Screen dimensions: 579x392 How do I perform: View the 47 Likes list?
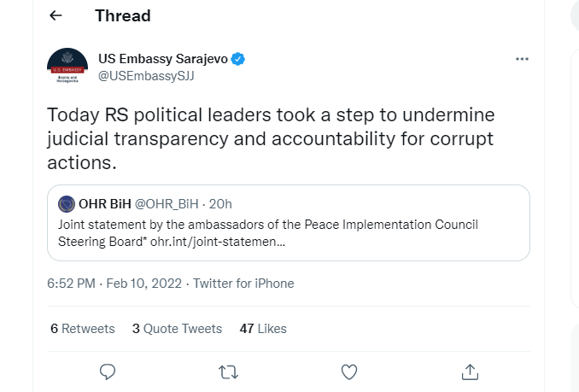(x=263, y=328)
